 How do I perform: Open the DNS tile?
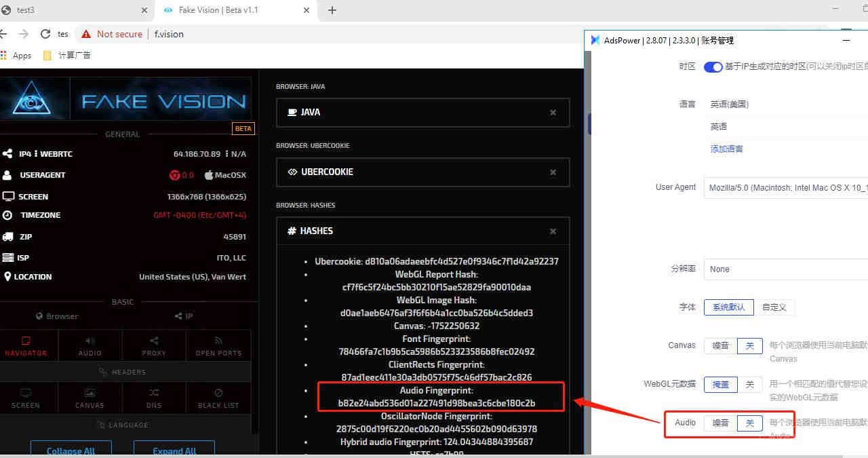coord(154,398)
